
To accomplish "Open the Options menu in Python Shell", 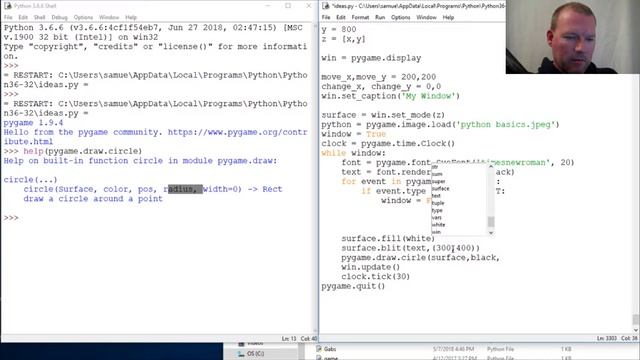I will click(83, 17).
